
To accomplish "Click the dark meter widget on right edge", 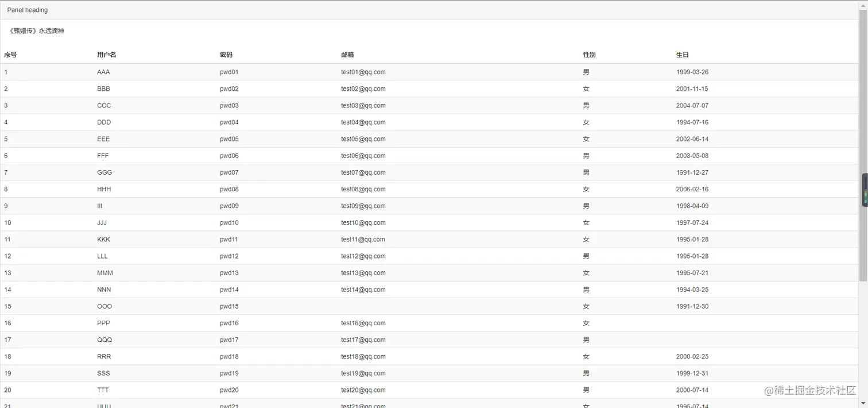I will [865, 190].
